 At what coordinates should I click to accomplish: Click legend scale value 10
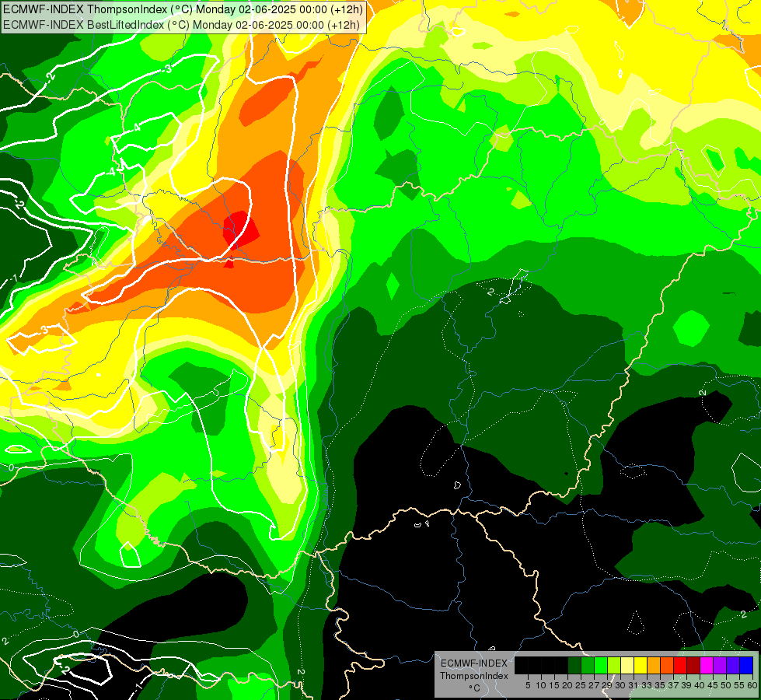pyautogui.click(x=541, y=685)
